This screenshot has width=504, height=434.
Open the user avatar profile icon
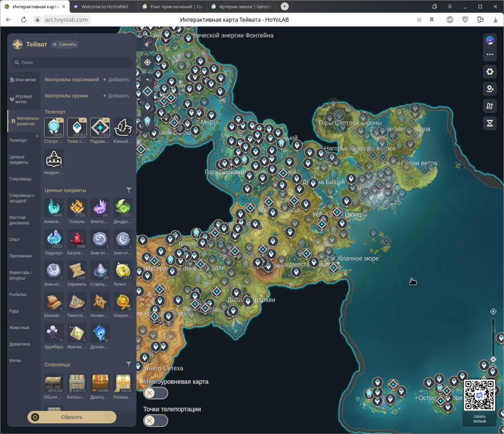[x=490, y=41]
